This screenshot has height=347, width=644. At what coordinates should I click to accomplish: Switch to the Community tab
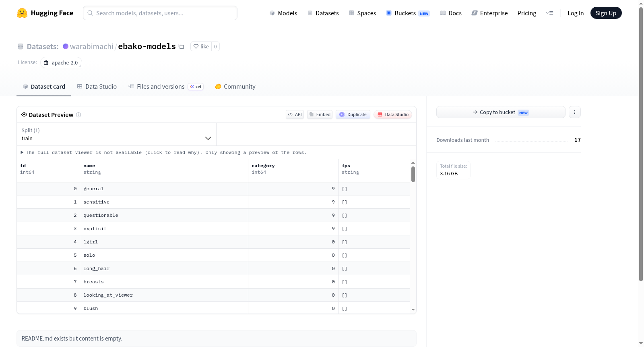235,86
